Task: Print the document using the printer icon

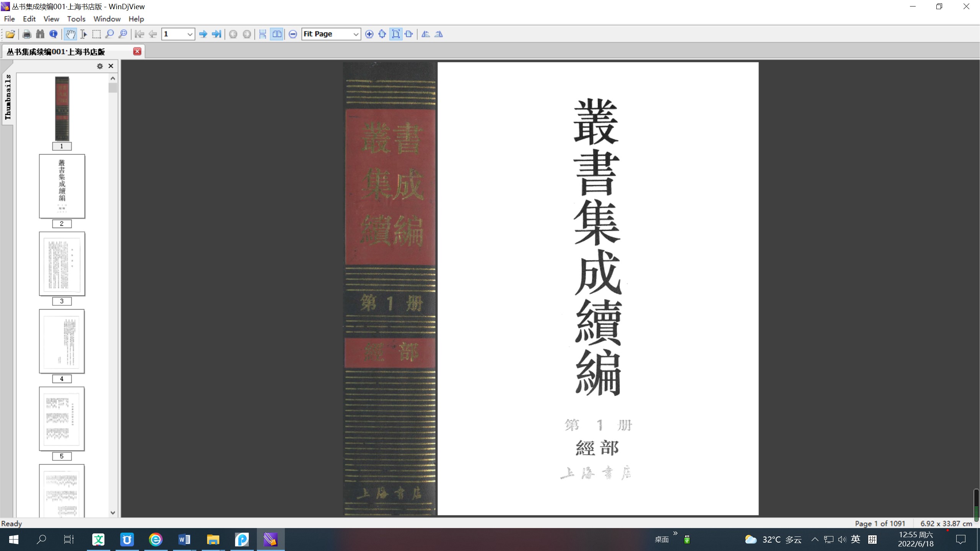Action: click(27, 34)
